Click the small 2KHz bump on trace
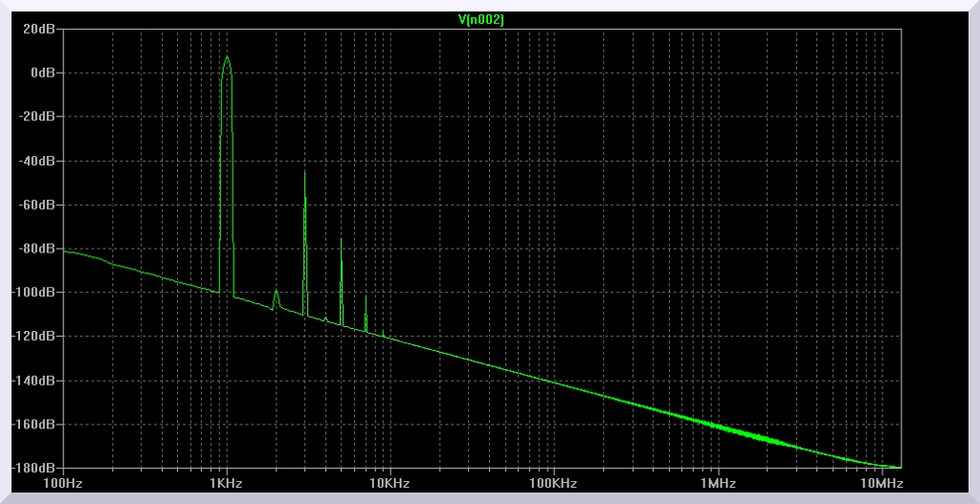The height and width of the screenshot is (504, 980). (276, 292)
